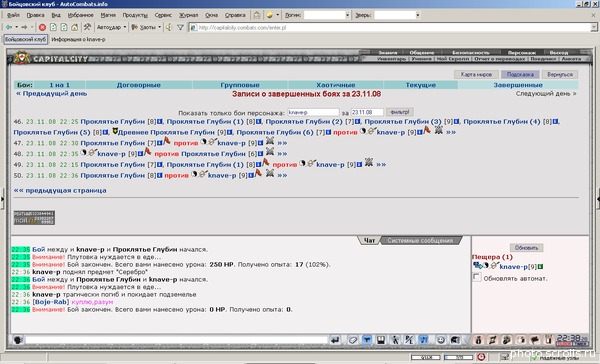Image resolution: width=600 pixels, height=364 pixels.
Task: Click the фильтр! button
Action: pyautogui.click(x=399, y=112)
